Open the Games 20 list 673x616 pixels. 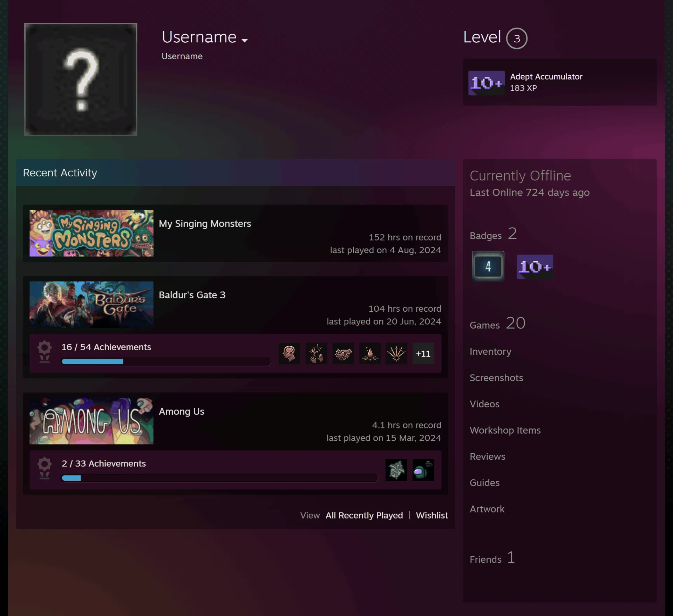coord(497,323)
